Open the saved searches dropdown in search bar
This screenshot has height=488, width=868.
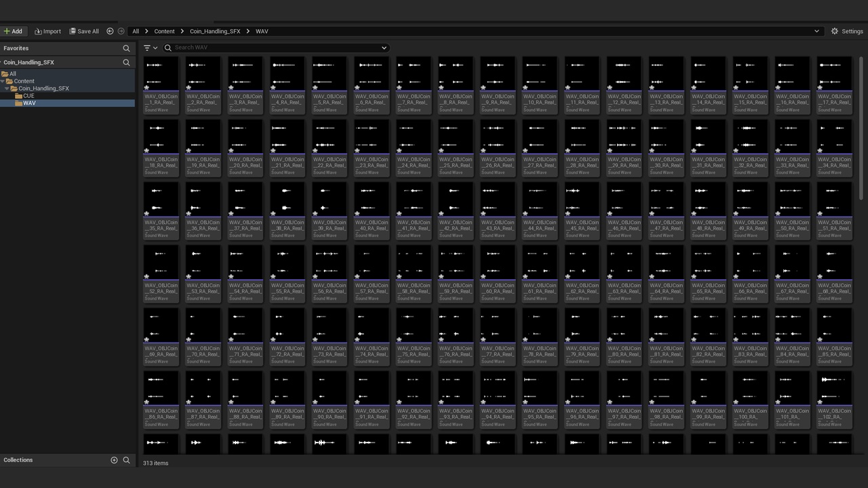384,47
